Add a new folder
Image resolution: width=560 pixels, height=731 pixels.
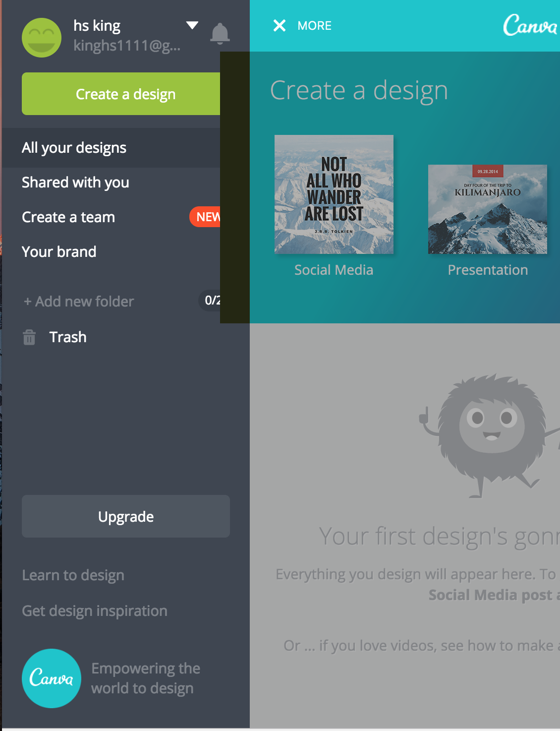pyautogui.click(x=79, y=302)
